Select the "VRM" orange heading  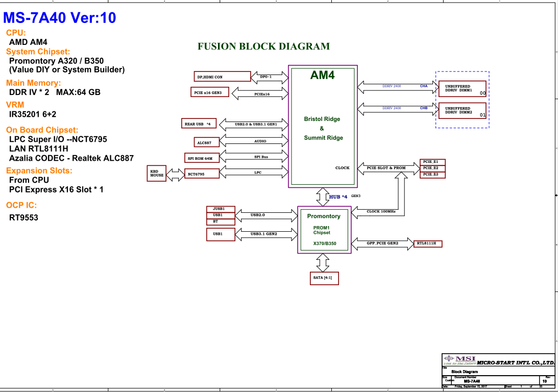[15, 105]
